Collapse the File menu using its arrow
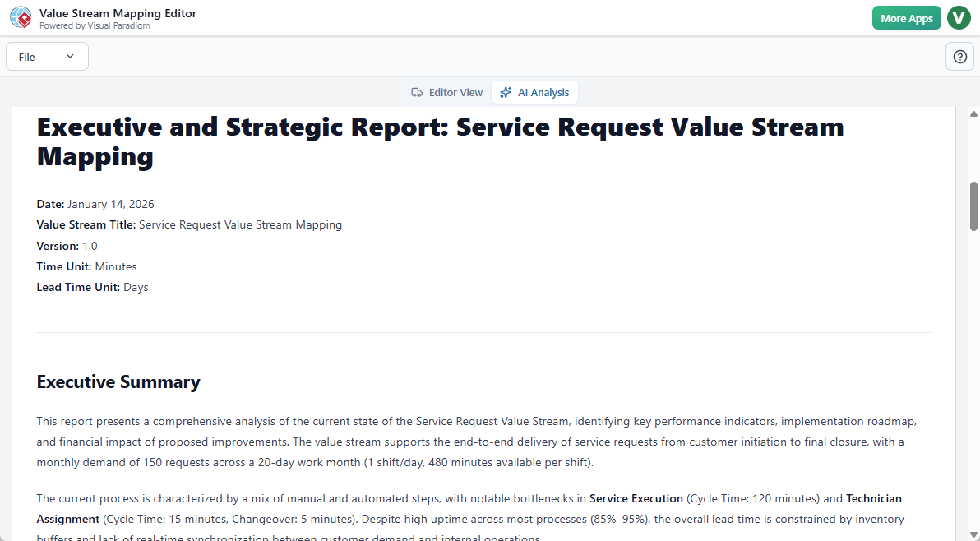The height and width of the screenshot is (541, 980). [71, 56]
